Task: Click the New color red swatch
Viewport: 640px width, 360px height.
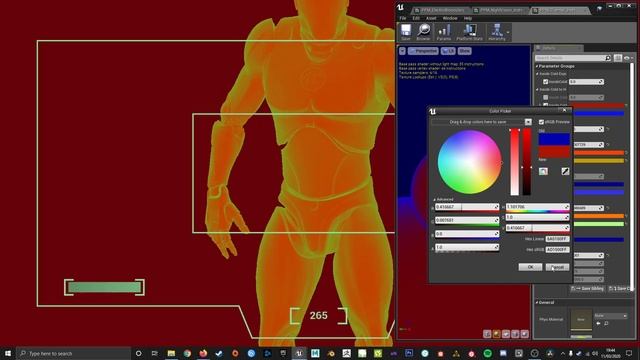Action: [554, 151]
